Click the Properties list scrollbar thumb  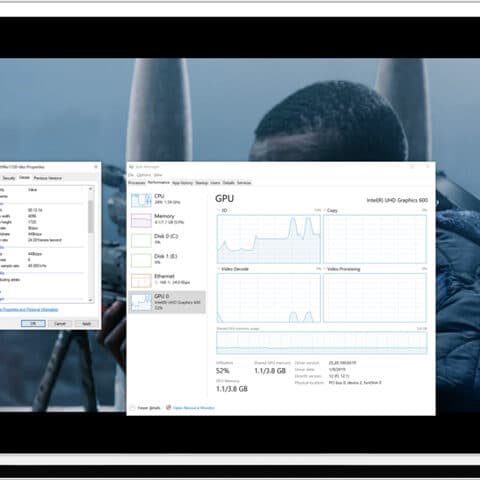pyautogui.click(x=91, y=217)
